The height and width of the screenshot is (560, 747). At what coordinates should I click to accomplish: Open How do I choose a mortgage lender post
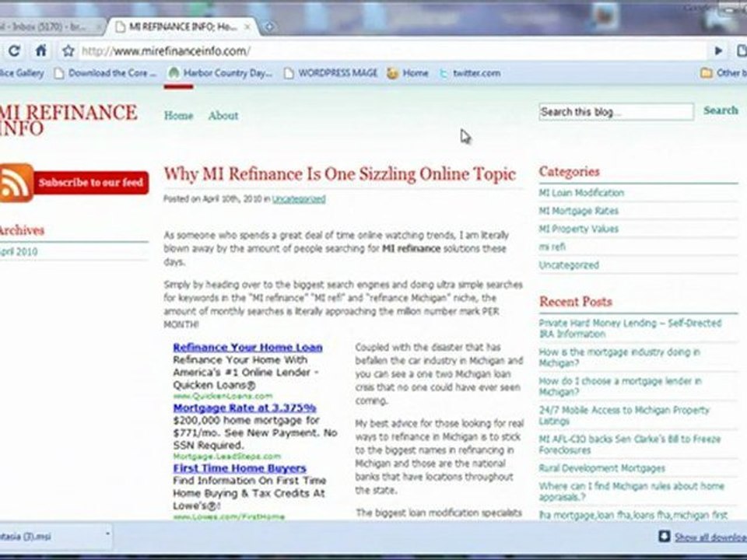click(620, 387)
